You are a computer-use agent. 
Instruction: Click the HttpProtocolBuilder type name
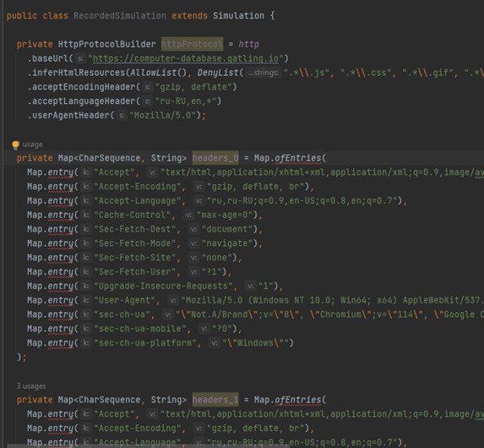click(106, 44)
